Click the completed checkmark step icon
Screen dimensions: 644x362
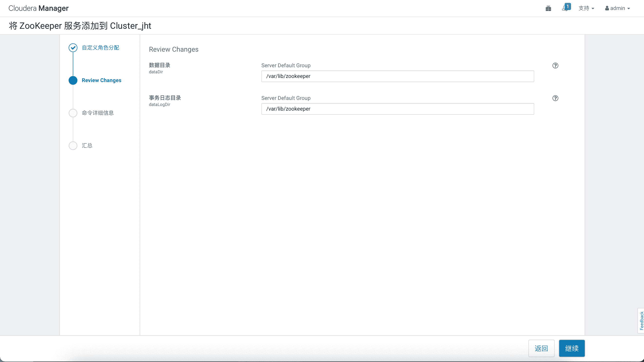pyautogui.click(x=73, y=48)
